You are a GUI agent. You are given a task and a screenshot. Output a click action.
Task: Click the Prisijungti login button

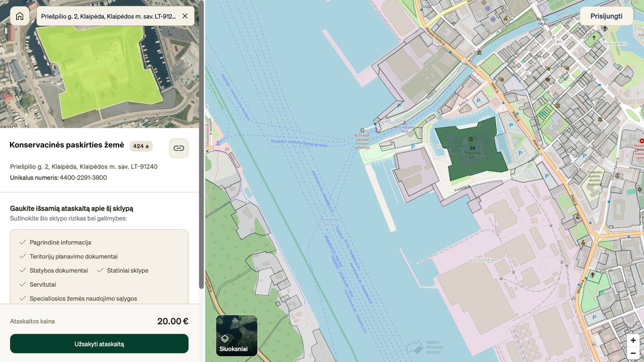coord(606,16)
